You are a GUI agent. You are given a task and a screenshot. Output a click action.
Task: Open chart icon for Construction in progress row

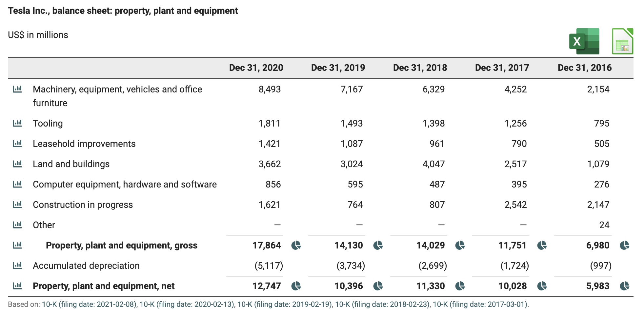17,205
